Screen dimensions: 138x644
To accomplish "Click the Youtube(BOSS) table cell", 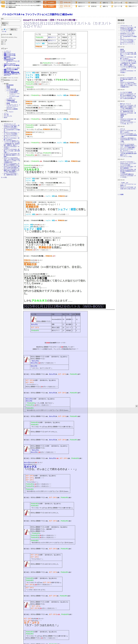I will click(x=57, y=319).
